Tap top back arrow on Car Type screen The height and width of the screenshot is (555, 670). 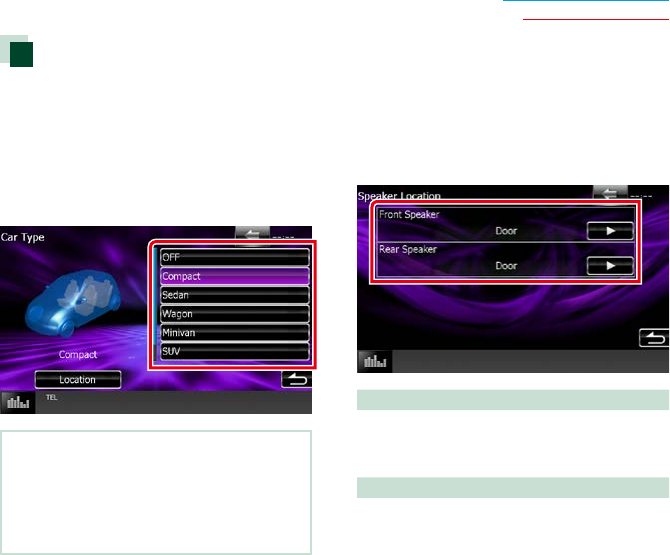[252, 235]
